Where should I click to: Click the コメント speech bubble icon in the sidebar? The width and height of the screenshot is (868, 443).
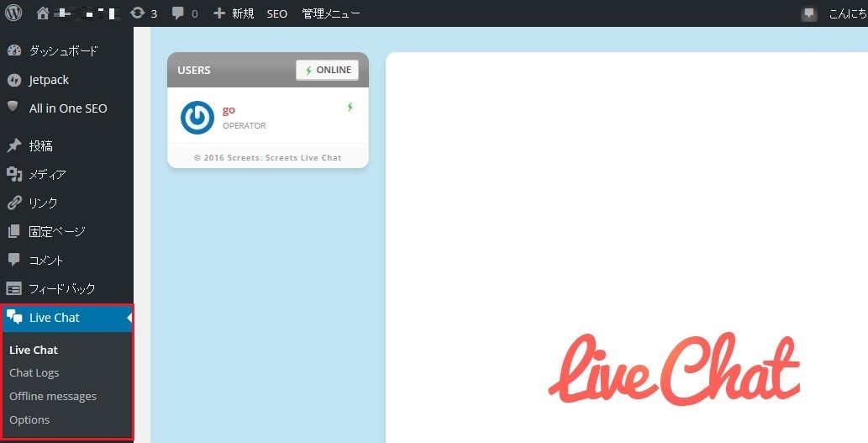(13, 260)
